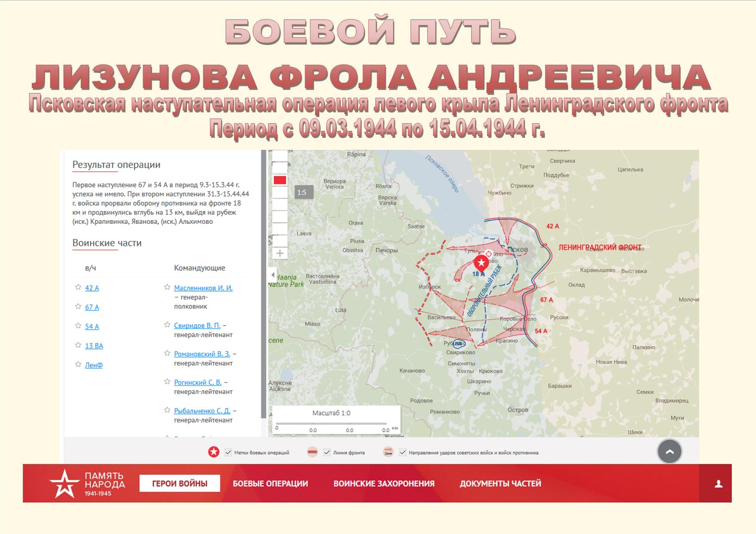Click the red star legend icon

[x=214, y=452]
